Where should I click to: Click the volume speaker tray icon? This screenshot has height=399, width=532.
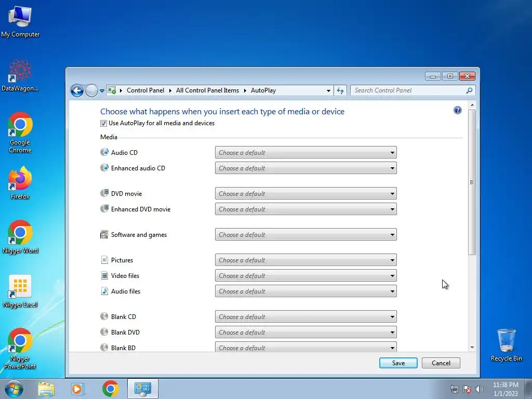pos(480,389)
